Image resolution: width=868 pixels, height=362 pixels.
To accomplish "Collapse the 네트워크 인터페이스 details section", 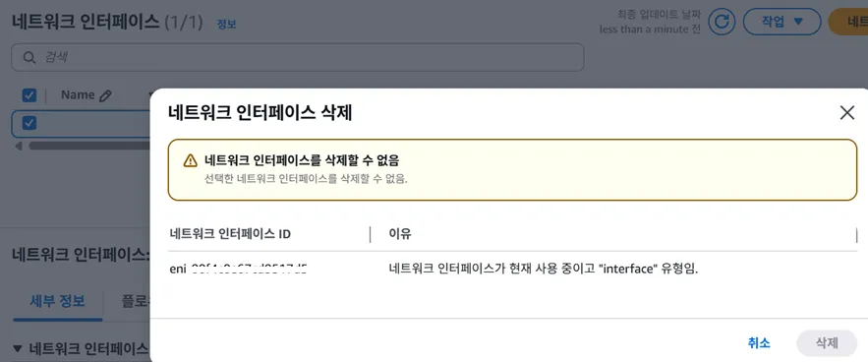I will click(x=17, y=348).
